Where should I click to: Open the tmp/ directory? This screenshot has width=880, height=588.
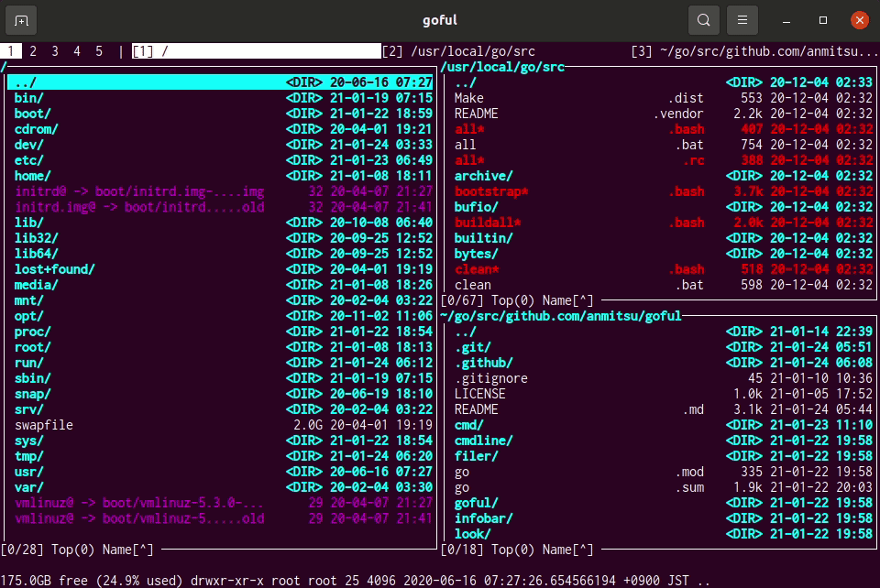coord(224,456)
